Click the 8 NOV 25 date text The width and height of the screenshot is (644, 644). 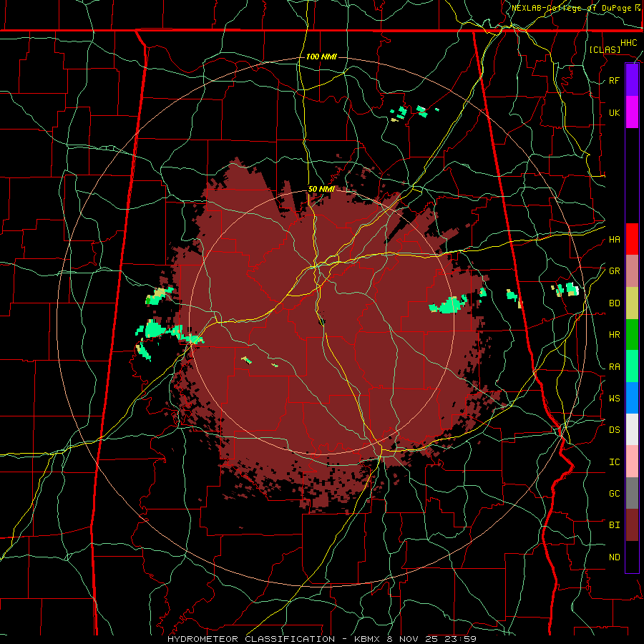click(413, 639)
